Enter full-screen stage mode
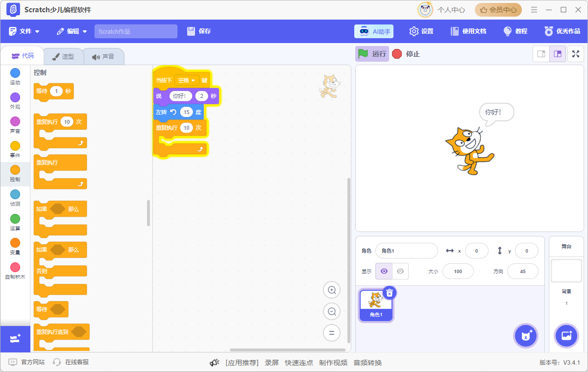Image resolution: width=588 pixels, height=372 pixels. click(576, 54)
